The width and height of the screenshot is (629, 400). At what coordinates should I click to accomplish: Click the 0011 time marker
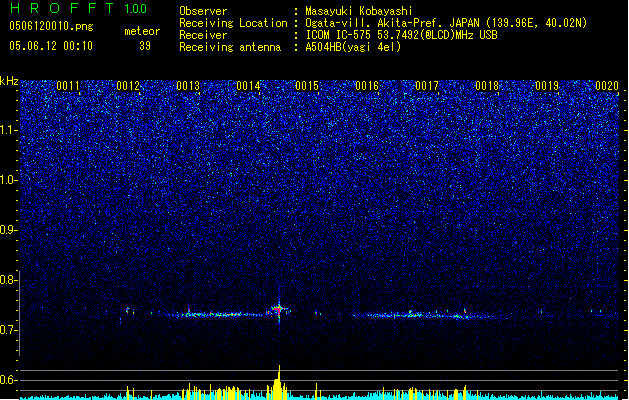click(68, 86)
